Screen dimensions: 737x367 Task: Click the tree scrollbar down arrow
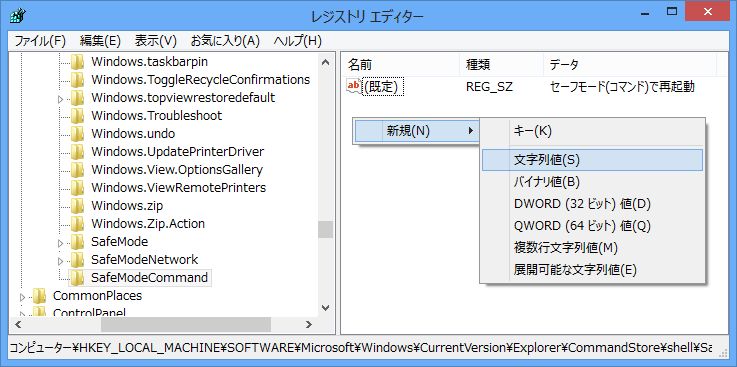[x=325, y=308]
